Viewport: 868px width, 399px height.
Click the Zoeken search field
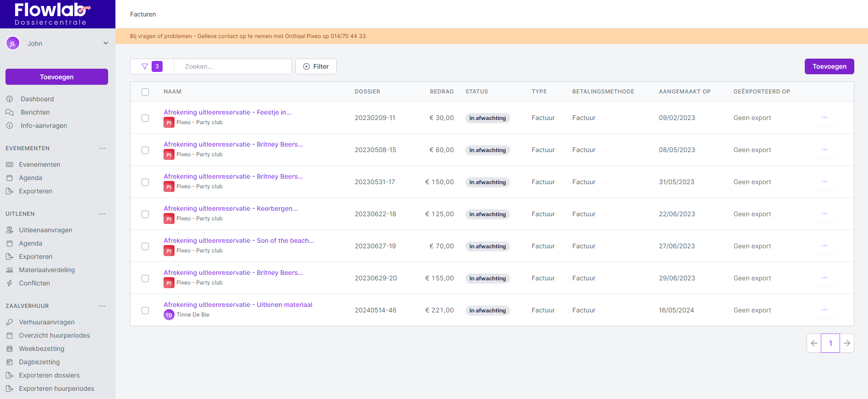coord(233,66)
